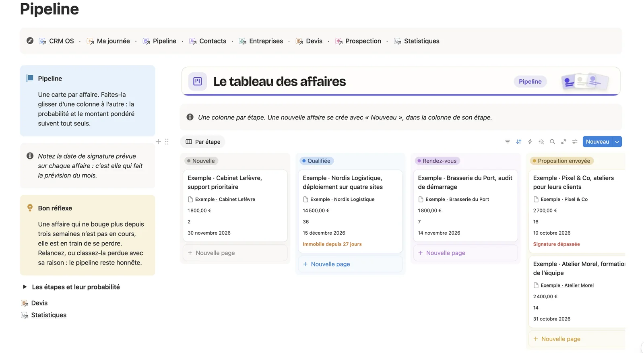
Task: Open the automations lightning bolt icon
Action: [530, 142]
